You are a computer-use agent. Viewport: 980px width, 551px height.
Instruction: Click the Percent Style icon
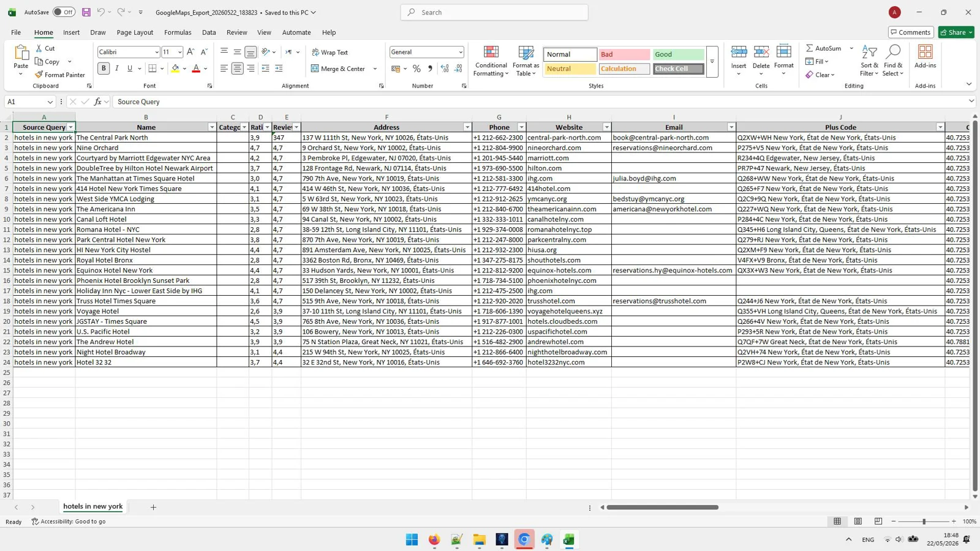click(417, 69)
